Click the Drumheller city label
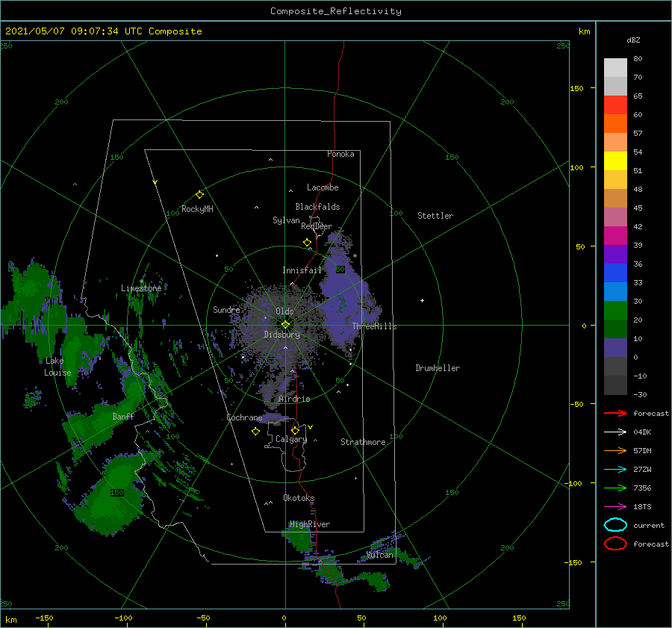 tap(438, 368)
